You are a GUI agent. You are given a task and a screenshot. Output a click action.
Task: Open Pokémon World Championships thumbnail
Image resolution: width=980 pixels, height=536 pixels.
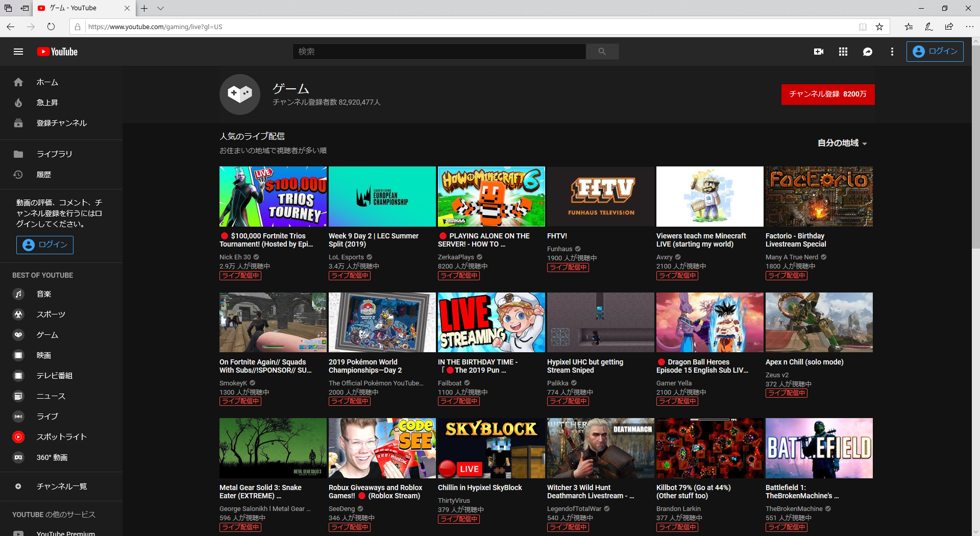(x=382, y=322)
